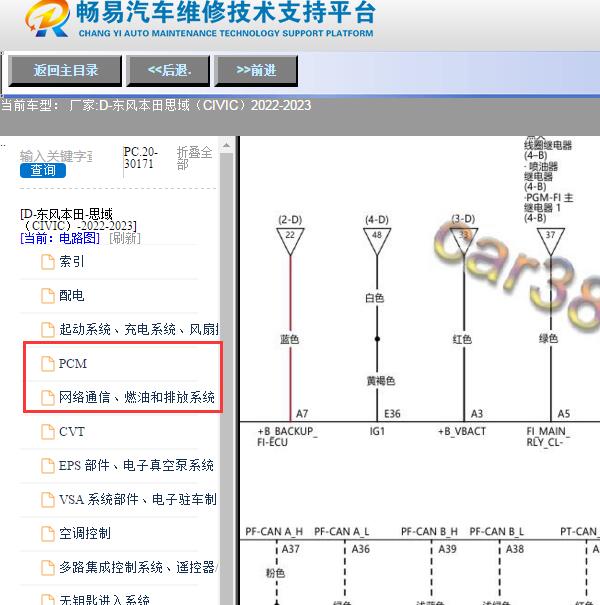
Task: Click the page icon beside 网络通信
Action: click(x=48, y=397)
